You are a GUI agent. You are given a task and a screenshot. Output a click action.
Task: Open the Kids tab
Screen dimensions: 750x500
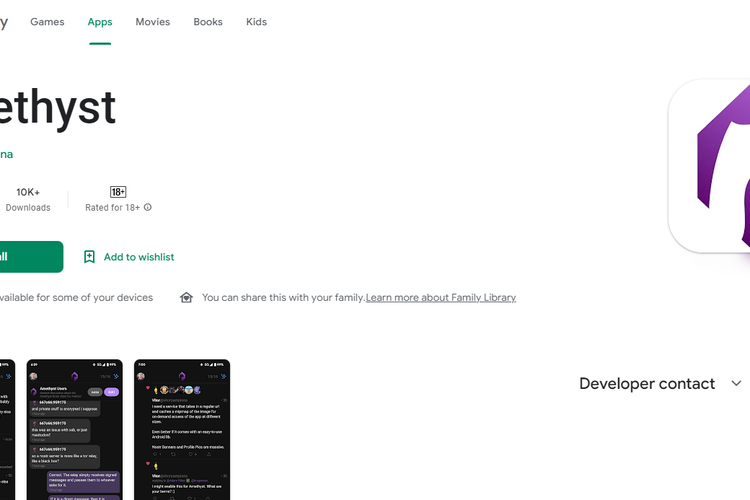[256, 22]
